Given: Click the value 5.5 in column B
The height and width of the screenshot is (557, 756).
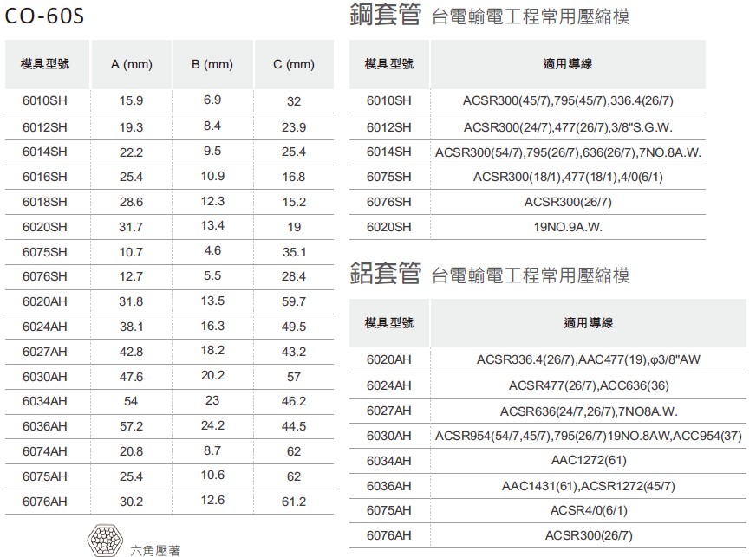Looking at the screenshot, I should [212, 275].
